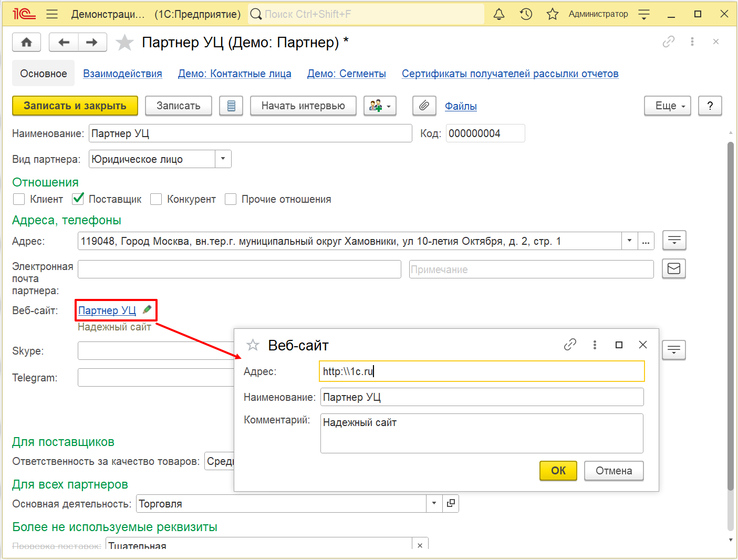Expand the address dropdown arrow

click(x=630, y=241)
